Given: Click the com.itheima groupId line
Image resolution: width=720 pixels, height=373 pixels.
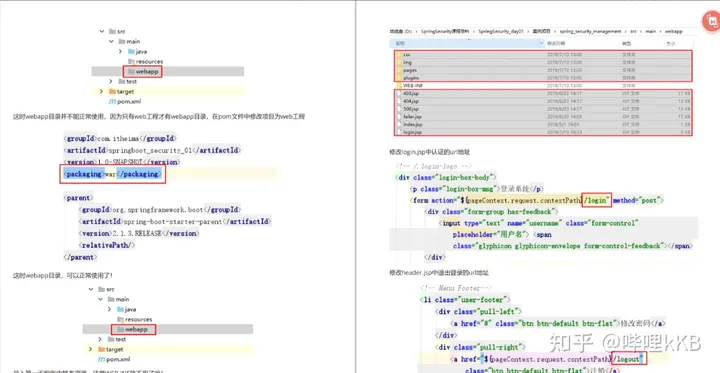Looking at the screenshot, I should click(120, 138).
